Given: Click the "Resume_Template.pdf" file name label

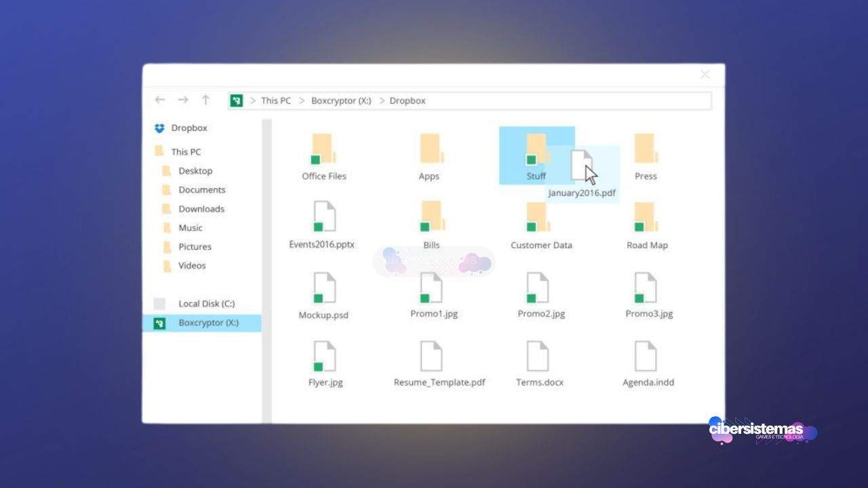Looking at the screenshot, I should pos(439,382).
